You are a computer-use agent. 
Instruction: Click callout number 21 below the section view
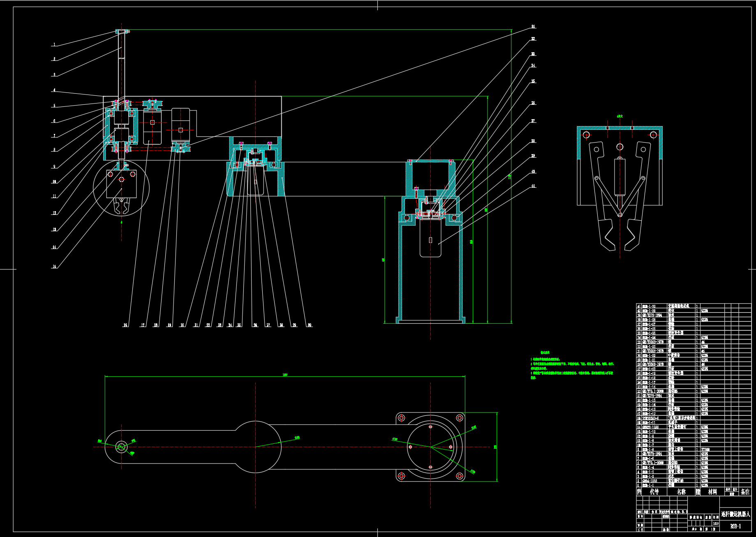coord(196,325)
